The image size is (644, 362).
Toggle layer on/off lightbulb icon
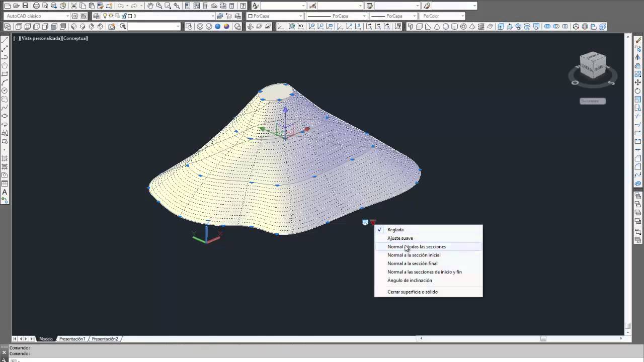click(x=105, y=16)
